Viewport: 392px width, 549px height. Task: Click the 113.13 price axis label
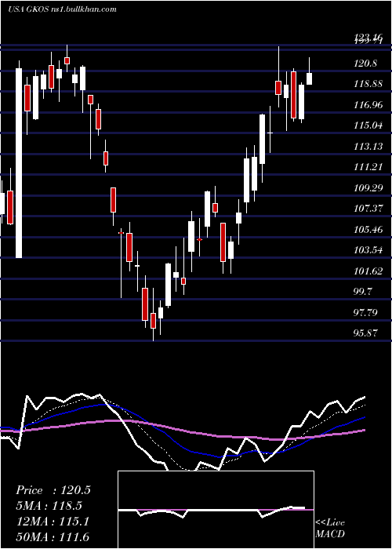click(368, 147)
